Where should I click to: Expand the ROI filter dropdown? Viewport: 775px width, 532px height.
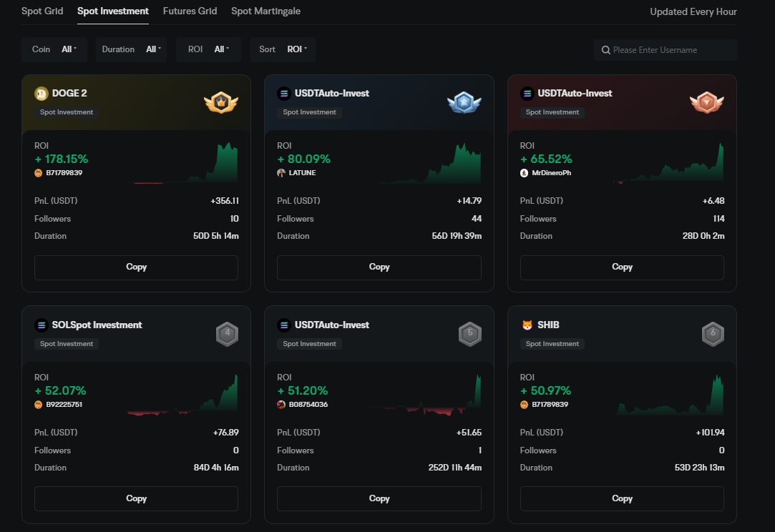click(x=208, y=49)
